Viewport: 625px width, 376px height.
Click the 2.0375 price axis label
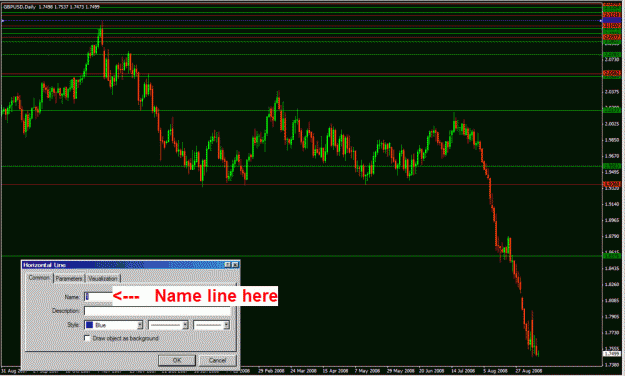(x=612, y=92)
